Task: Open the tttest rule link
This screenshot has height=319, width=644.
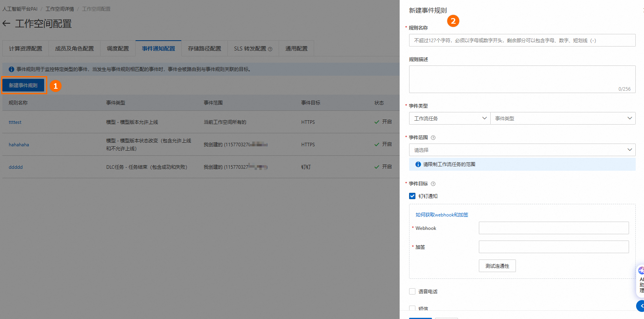Action: click(x=15, y=122)
